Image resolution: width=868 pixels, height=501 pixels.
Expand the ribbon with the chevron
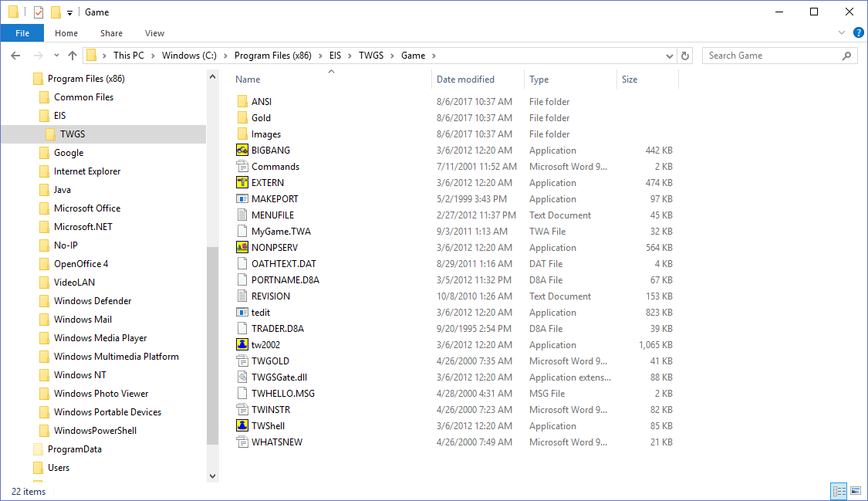tap(842, 32)
